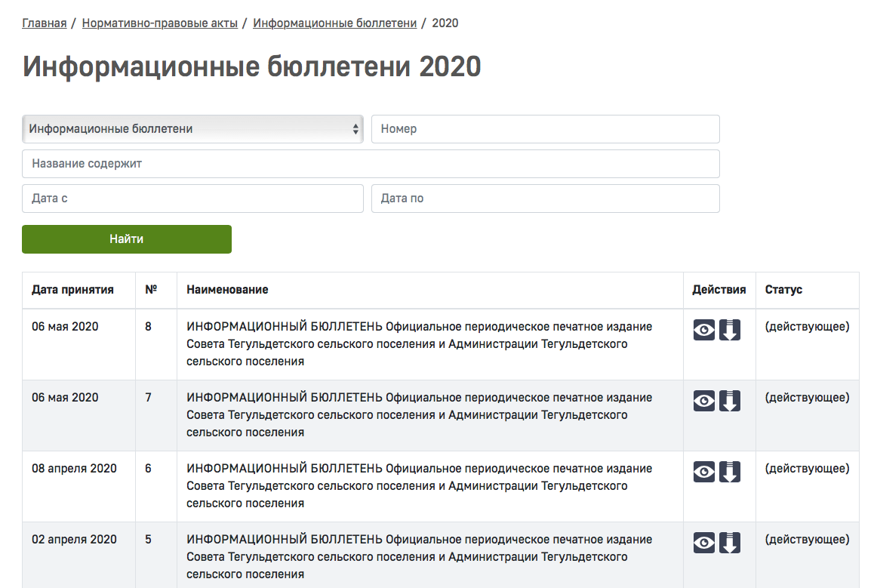
Task: Click the green Найти button
Action: (x=127, y=239)
